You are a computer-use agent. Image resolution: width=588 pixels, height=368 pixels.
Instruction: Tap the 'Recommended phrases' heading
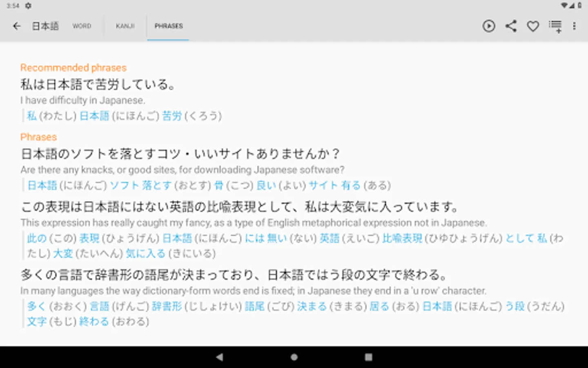[73, 67]
